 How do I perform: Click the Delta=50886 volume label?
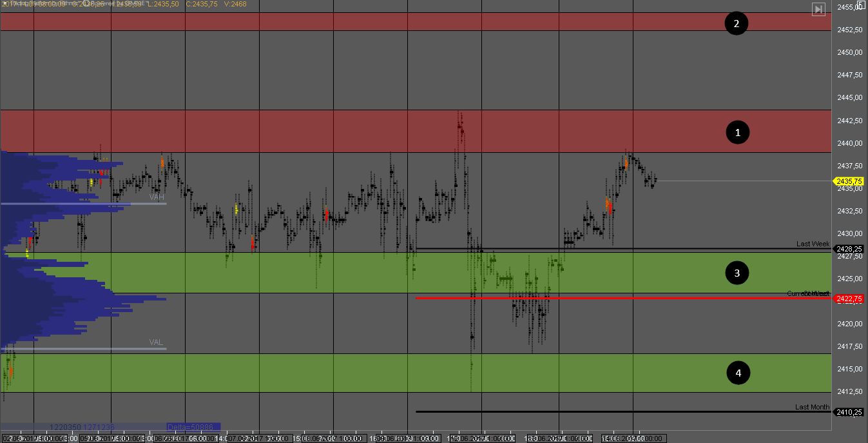click(193, 427)
